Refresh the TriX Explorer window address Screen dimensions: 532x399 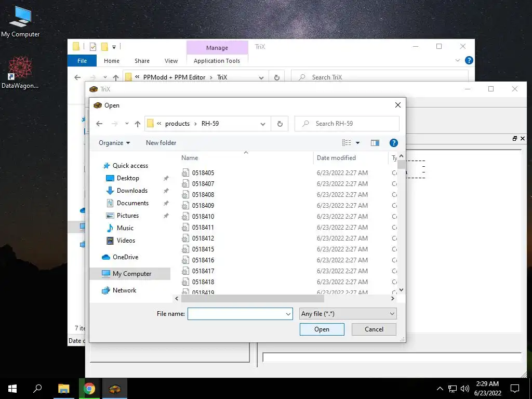(277, 77)
